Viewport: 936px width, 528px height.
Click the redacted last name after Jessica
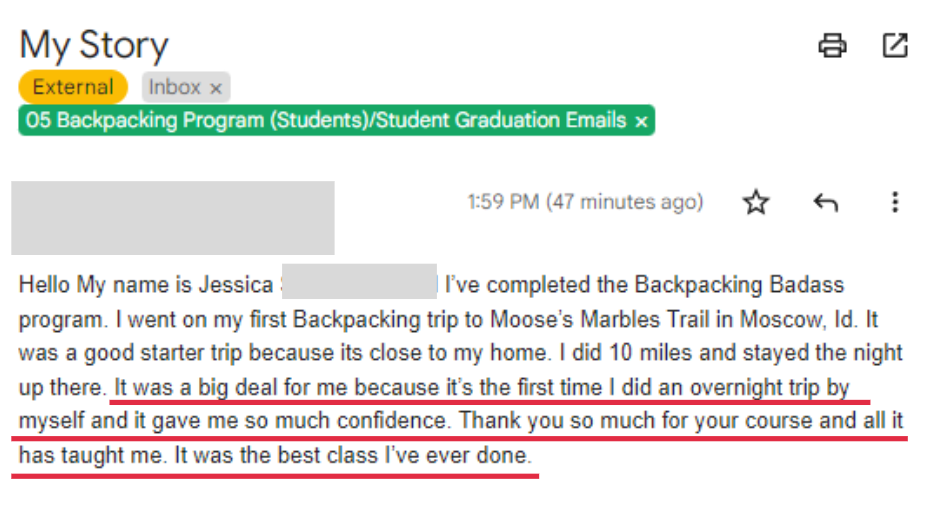[359, 282]
